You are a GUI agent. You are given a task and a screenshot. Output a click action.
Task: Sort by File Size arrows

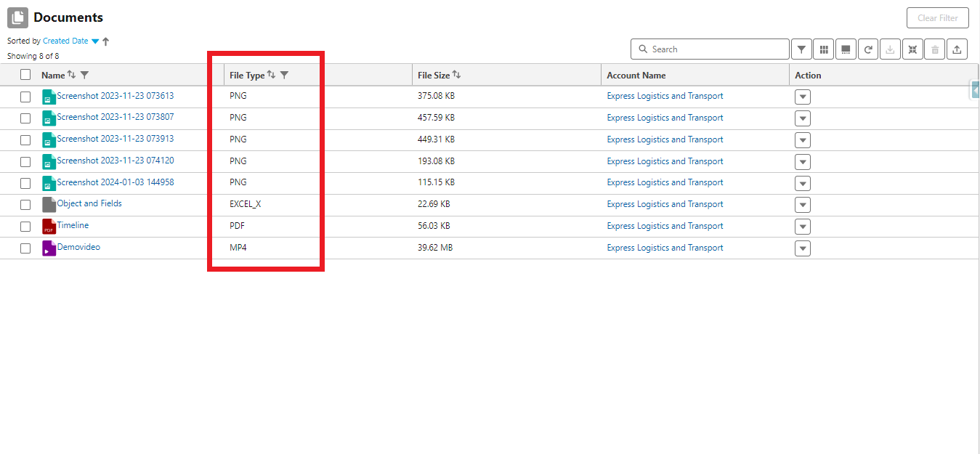(456, 75)
